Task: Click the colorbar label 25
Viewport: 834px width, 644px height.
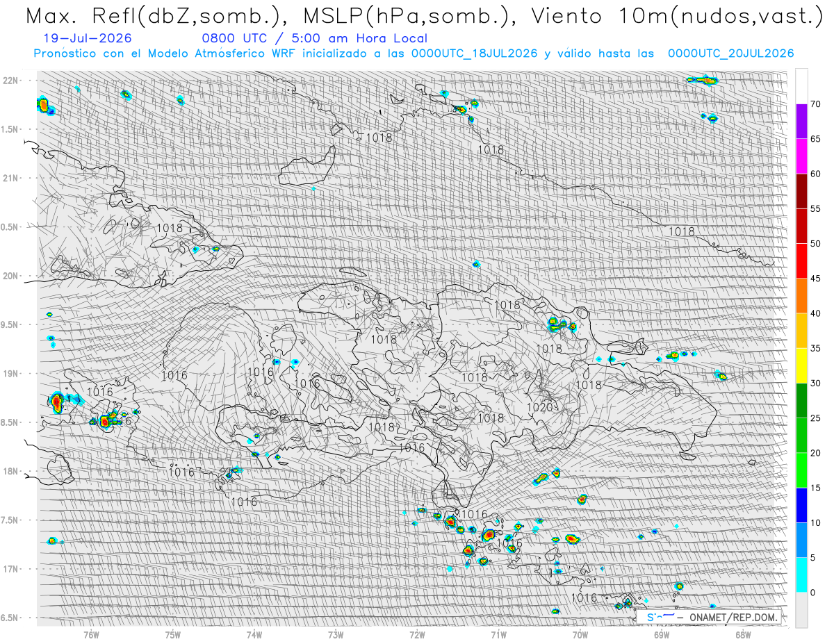Action: click(x=815, y=418)
